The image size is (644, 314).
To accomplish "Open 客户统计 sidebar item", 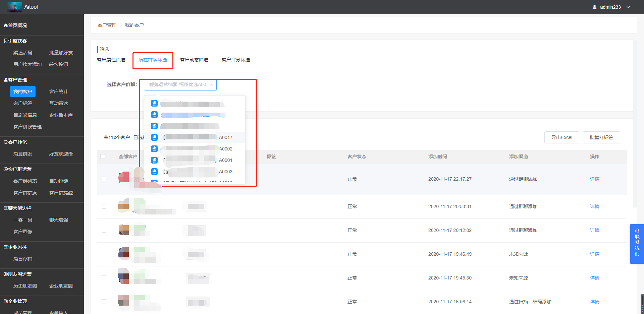I will click(x=59, y=91).
